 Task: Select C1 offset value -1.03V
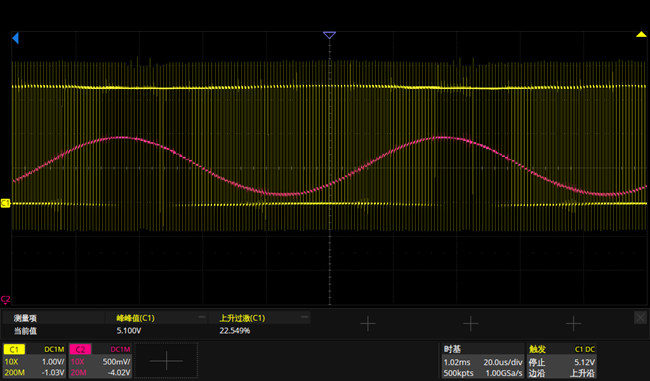pyautogui.click(x=53, y=372)
